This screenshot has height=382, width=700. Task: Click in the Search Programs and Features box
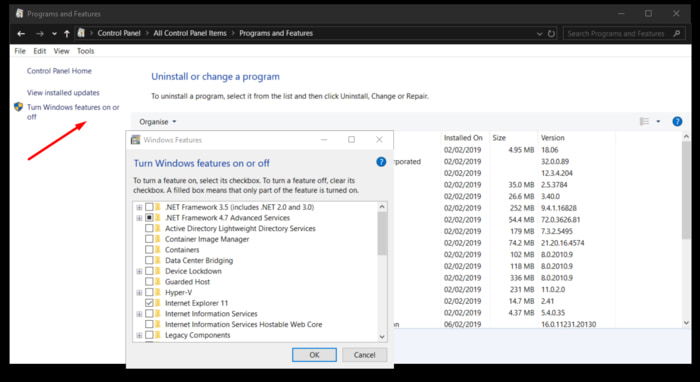(619, 33)
